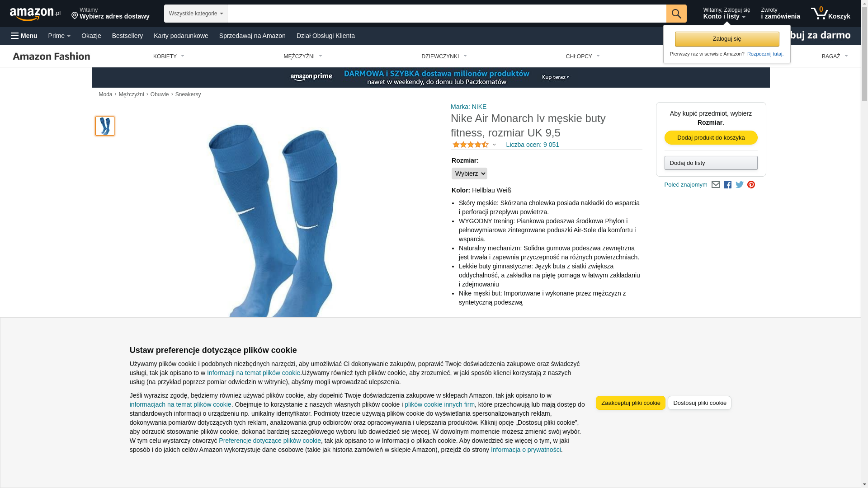Click into the Amazon search field

coord(447,14)
